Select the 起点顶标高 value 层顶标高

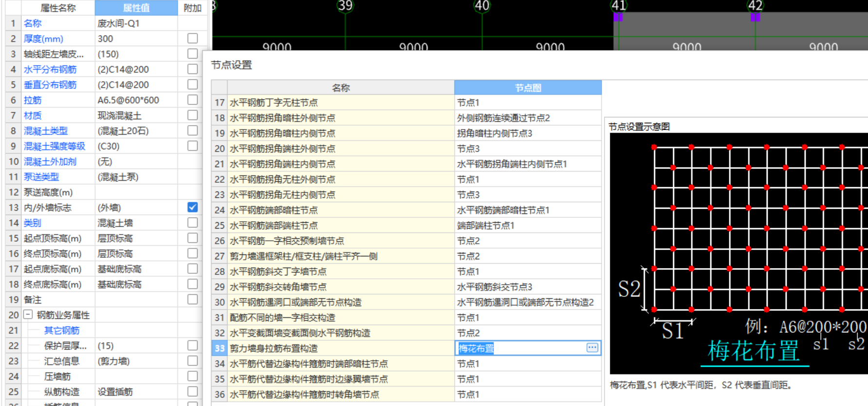[x=136, y=238]
